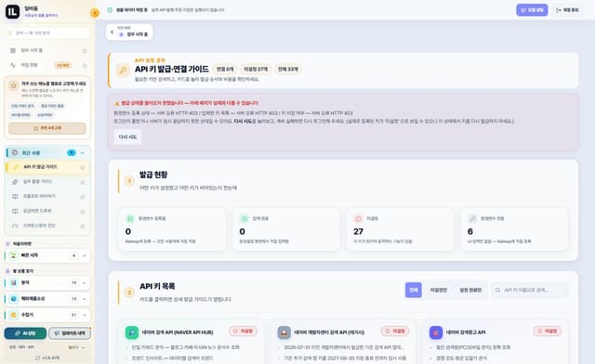The height and width of the screenshot is (364, 595).
Task: Collapse the sidebar with the orange arrow button
Action: [95, 13]
